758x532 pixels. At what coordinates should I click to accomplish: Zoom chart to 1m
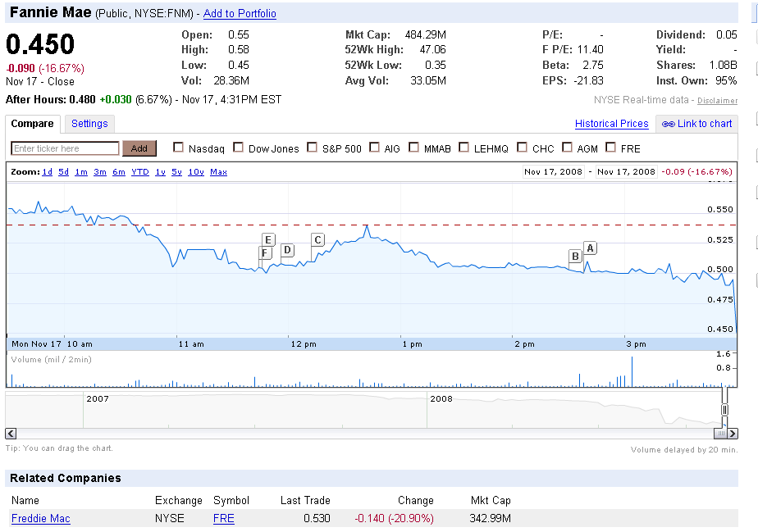(81, 172)
